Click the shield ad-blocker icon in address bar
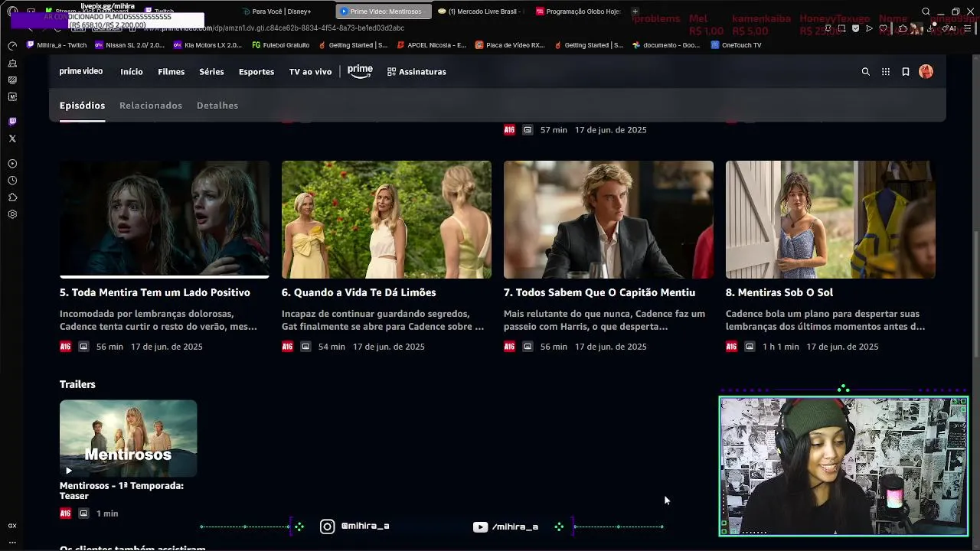980x551 pixels. (855, 28)
